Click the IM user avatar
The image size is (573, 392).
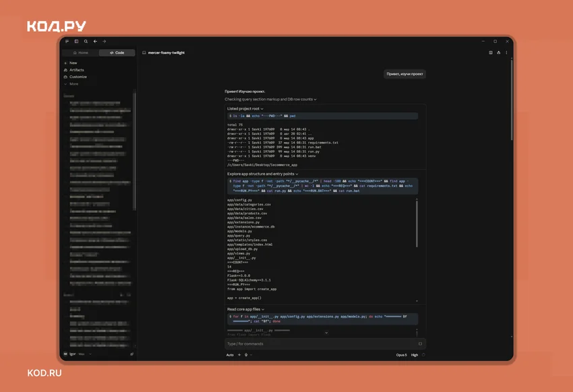(65, 354)
